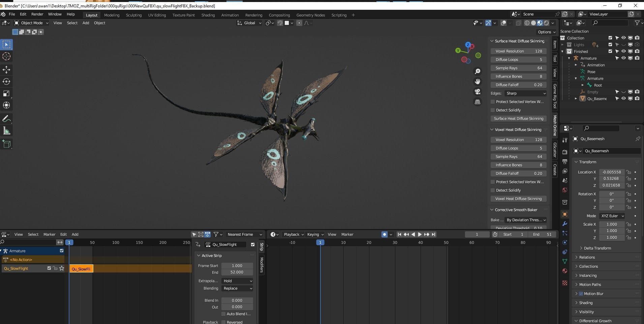Open the Keying popover
The height and width of the screenshot is (324, 644).
(x=315, y=234)
